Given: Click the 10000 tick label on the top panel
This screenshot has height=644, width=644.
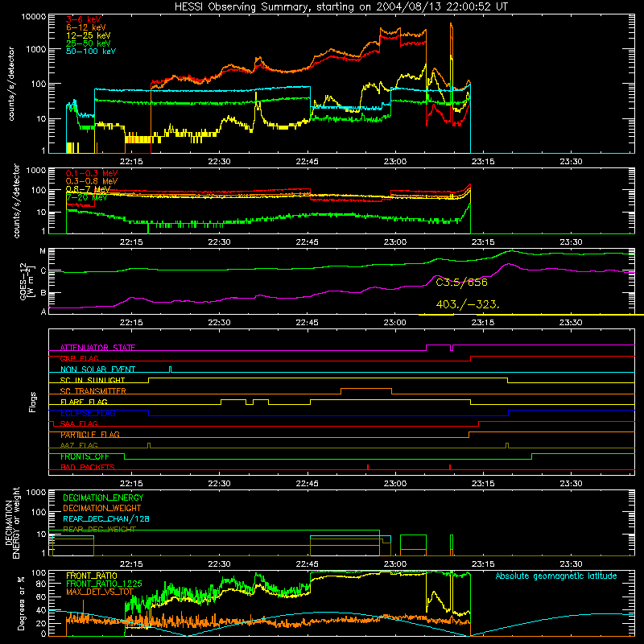Looking at the screenshot, I should [x=34, y=16].
